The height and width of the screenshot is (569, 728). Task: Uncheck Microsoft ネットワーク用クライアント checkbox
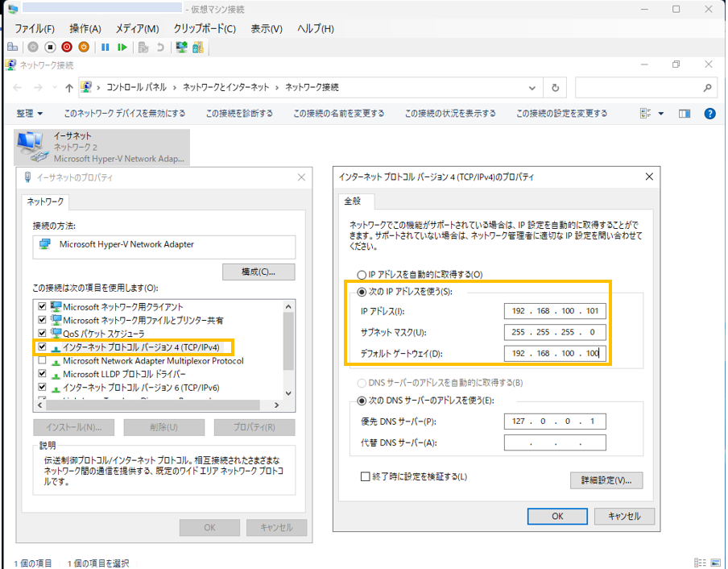coord(42,306)
